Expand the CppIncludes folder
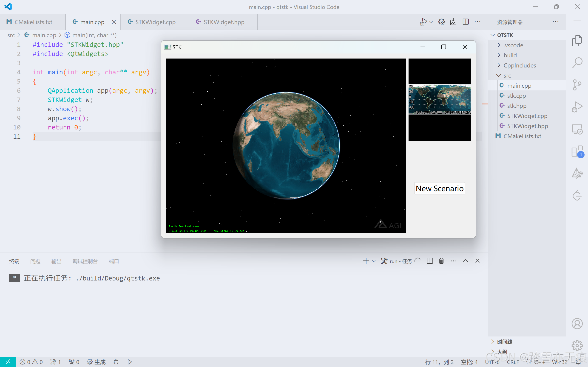The height and width of the screenshot is (367, 588). click(527, 65)
